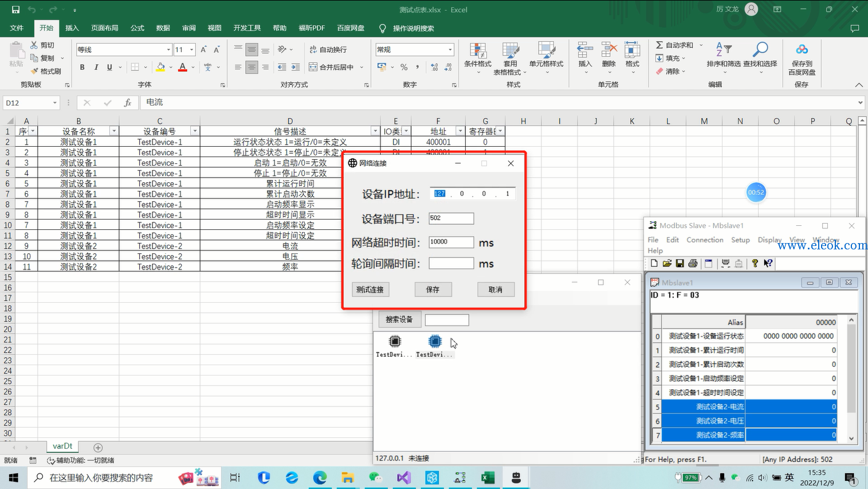Screen dimensions: 868x489
Task: Click Save floppy icon in Modbus Slave toolbar
Action: click(680, 263)
